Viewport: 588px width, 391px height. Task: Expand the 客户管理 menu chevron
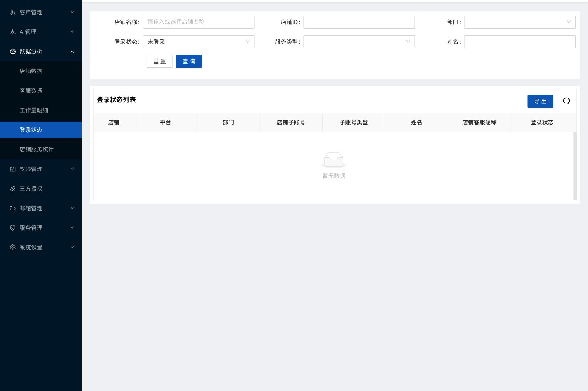[72, 12]
